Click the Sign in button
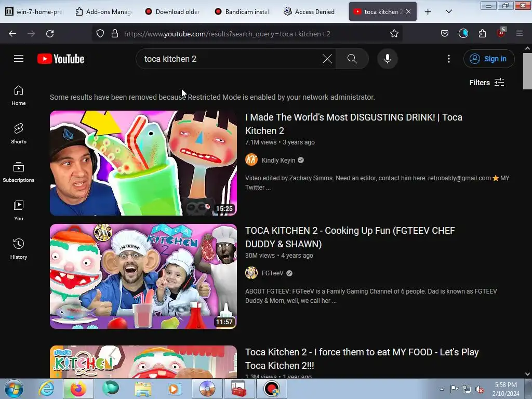This screenshot has height=399, width=532. [x=489, y=59]
